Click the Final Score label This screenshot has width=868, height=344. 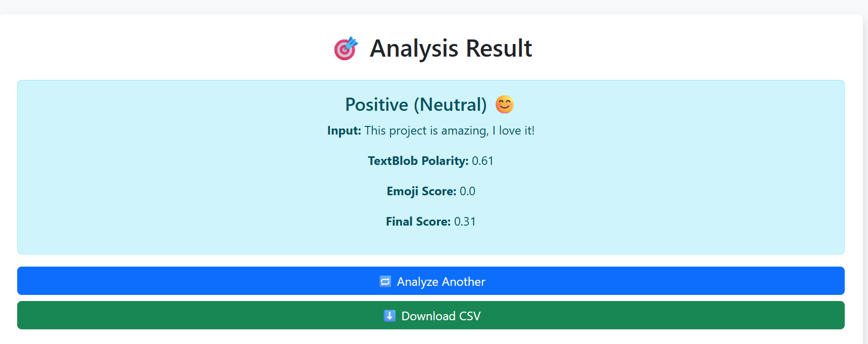[x=417, y=221]
